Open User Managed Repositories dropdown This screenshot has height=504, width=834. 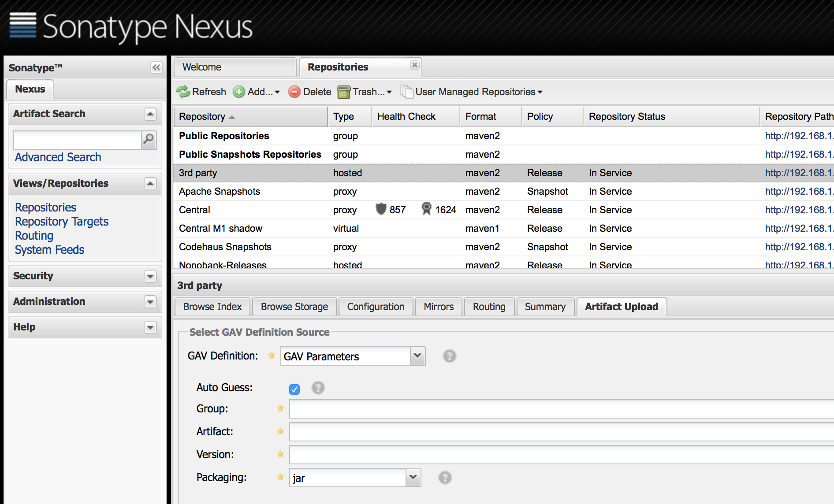[471, 92]
